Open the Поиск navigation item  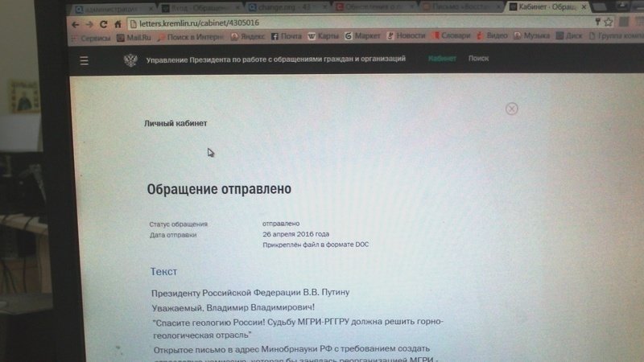point(478,59)
